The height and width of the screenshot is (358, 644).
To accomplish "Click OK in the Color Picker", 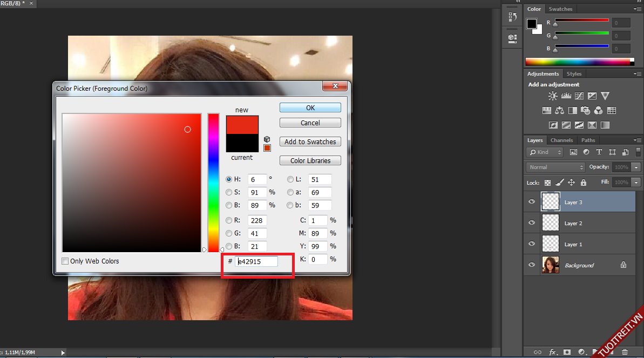I will click(x=310, y=108).
